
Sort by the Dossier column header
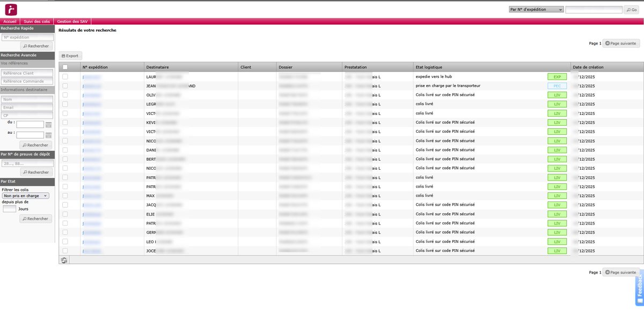(x=310, y=67)
